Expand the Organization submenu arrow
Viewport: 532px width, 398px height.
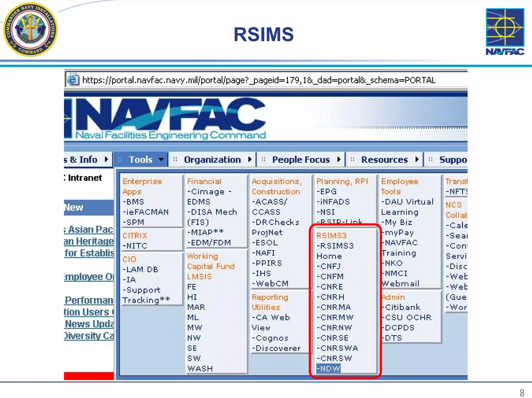click(x=250, y=159)
